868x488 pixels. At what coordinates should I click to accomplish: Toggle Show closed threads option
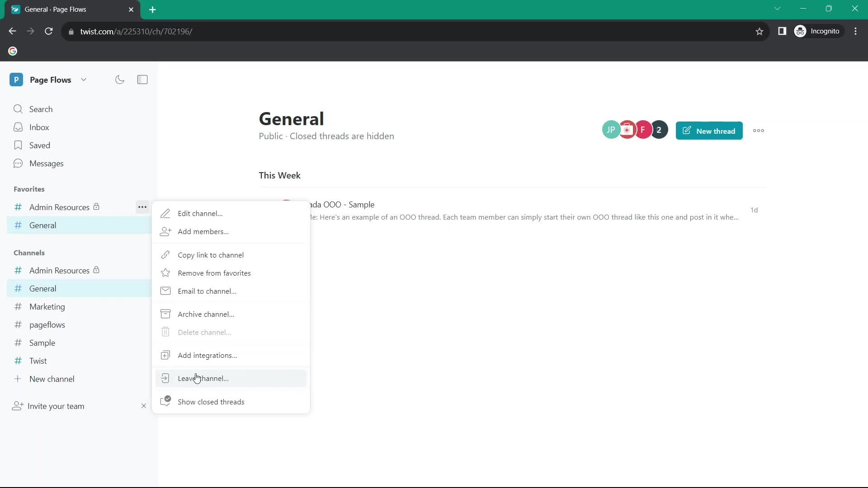coord(212,402)
